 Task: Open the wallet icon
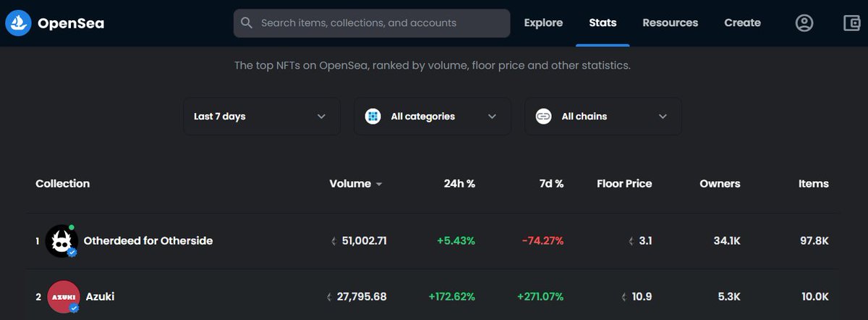click(852, 23)
